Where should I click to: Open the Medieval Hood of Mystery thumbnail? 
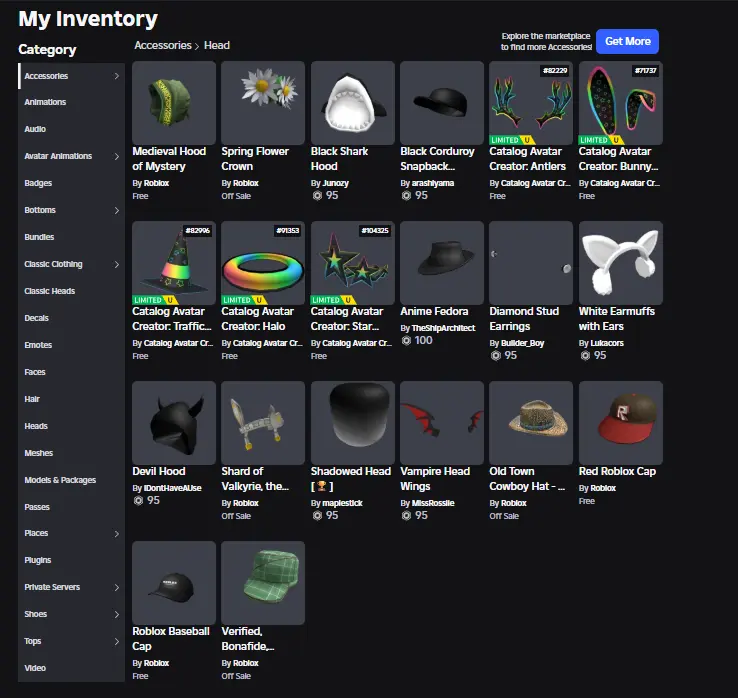[174, 102]
